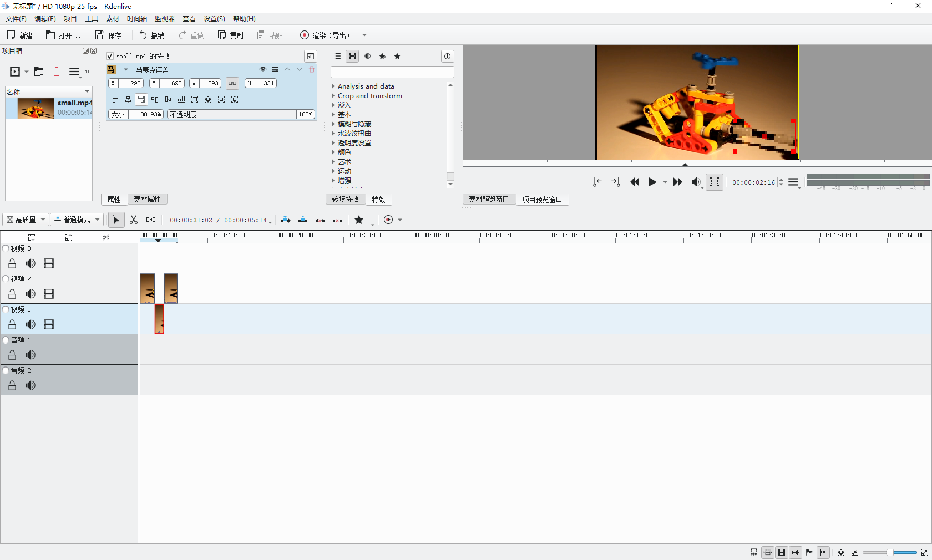Center effect rectangle horizontally
The height and width of the screenshot is (560, 932).
[x=128, y=99]
